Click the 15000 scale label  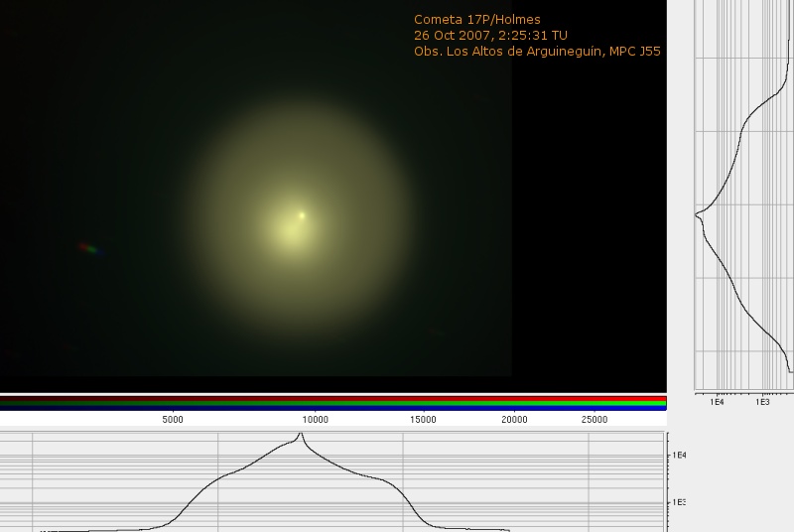[423, 420]
